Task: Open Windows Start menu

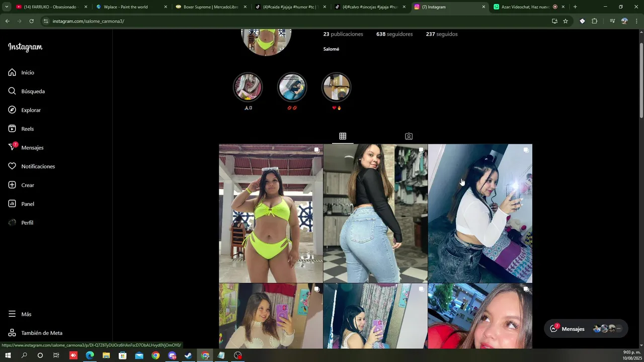Action: point(8,355)
